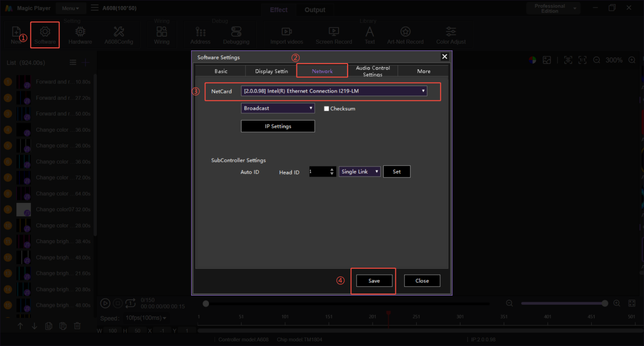This screenshot has height=346, width=644.
Task: Zoom out the preview at 300%
Action: tap(597, 60)
